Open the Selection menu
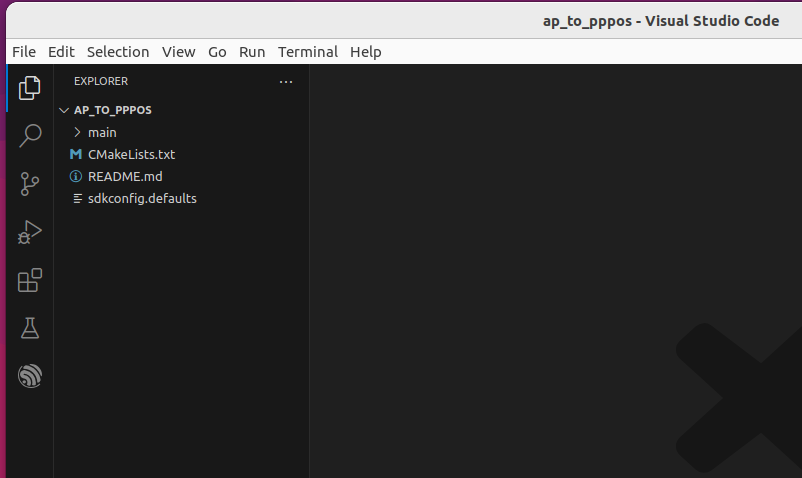Viewport: 802px width, 478px height. pos(118,52)
